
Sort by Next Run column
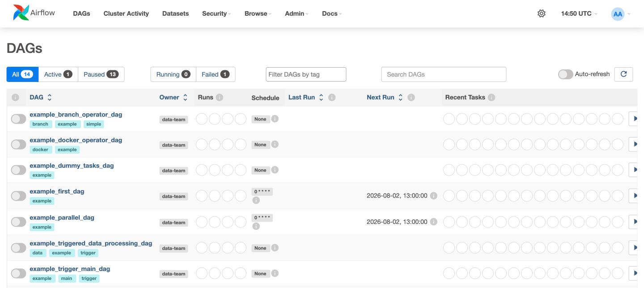click(x=385, y=97)
